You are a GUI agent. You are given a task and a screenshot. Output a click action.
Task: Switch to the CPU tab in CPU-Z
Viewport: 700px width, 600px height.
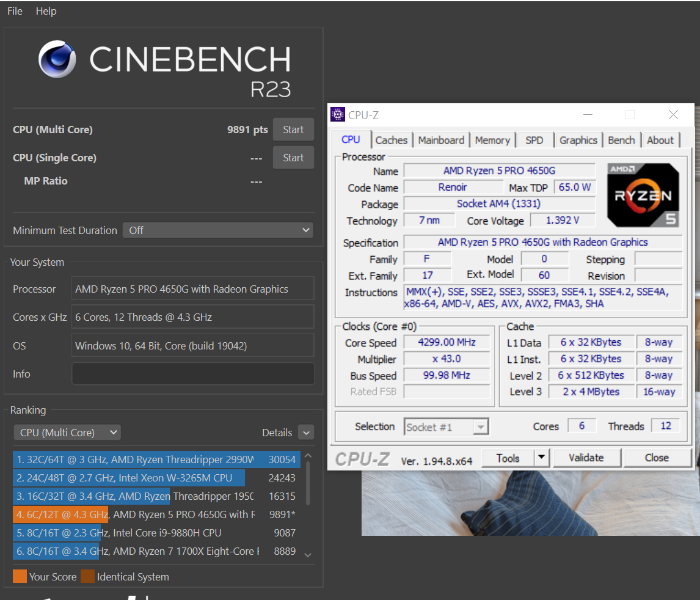point(351,140)
